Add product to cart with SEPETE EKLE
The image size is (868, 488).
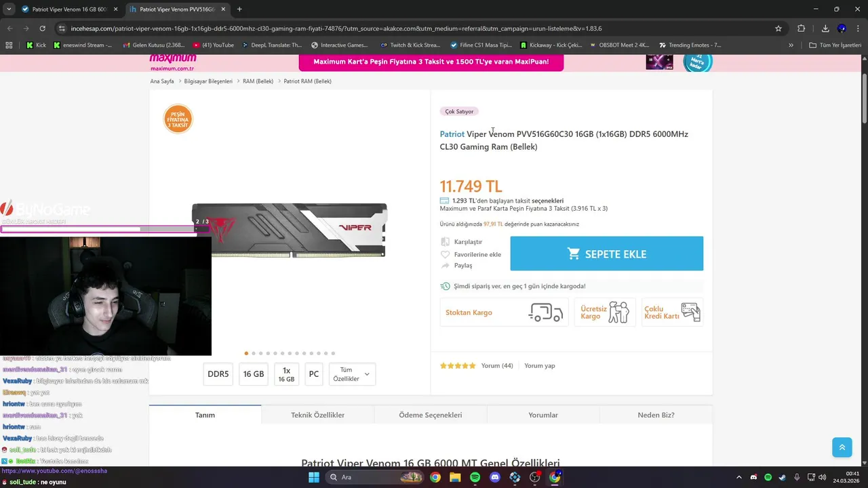[606, 253]
